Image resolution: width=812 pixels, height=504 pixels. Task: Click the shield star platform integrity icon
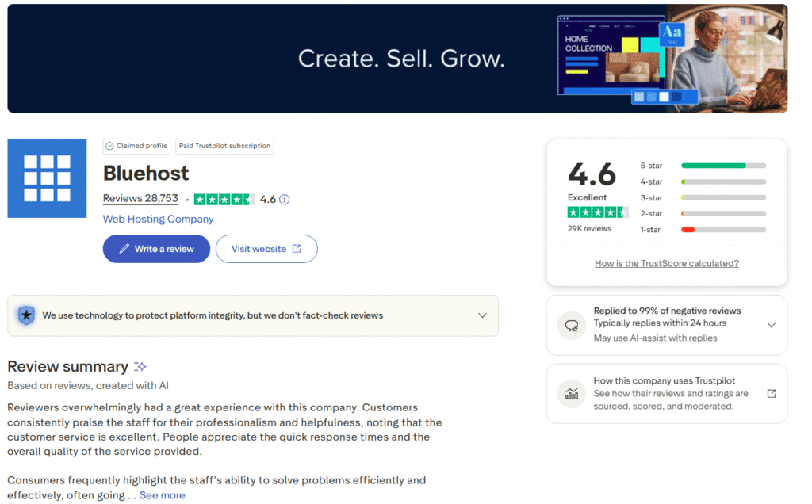coord(26,315)
